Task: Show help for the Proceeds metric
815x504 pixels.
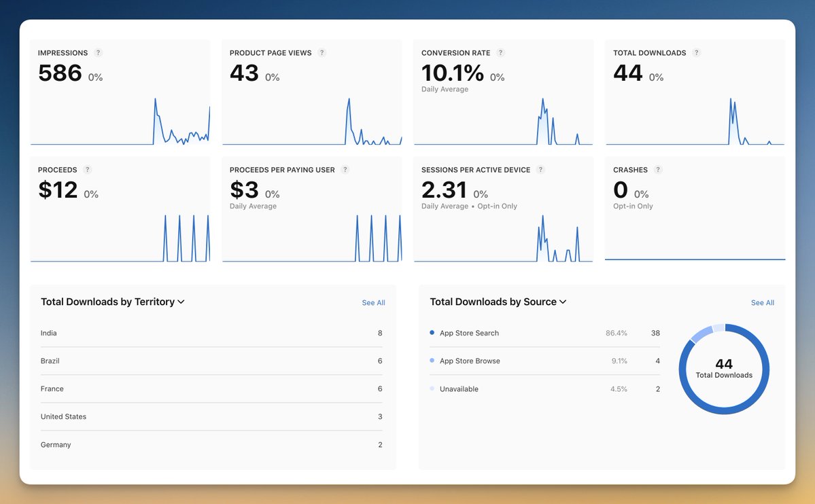Action: [87, 169]
